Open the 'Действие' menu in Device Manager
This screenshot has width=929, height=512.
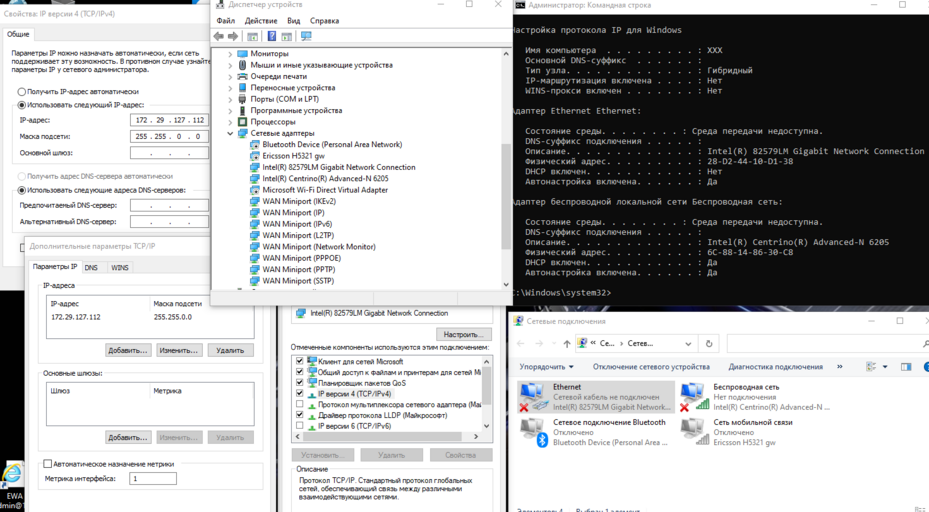(261, 21)
